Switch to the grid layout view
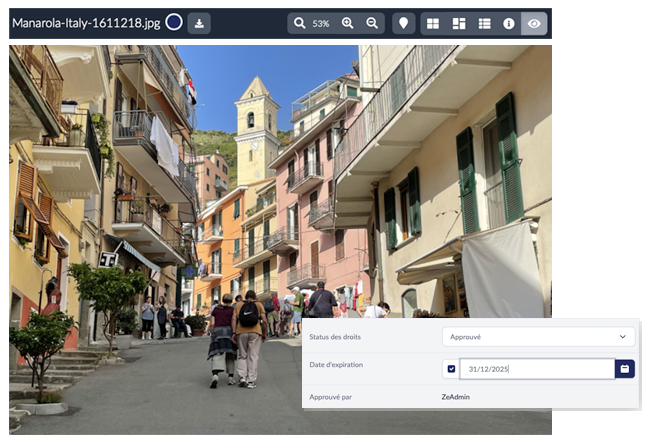This screenshot has width=660, height=440. pyautogui.click(x=433, y=23)
